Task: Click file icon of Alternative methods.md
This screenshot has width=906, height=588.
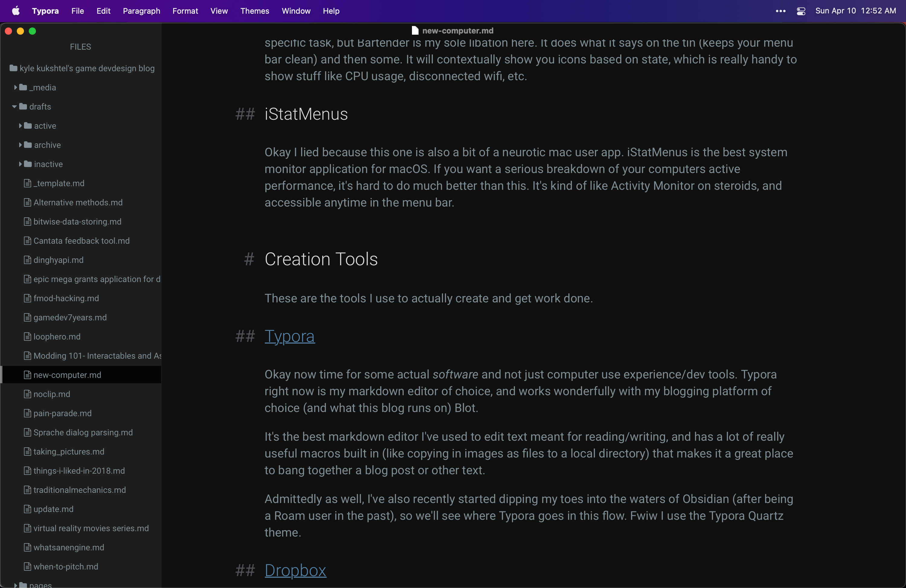Action: point(27,203)
